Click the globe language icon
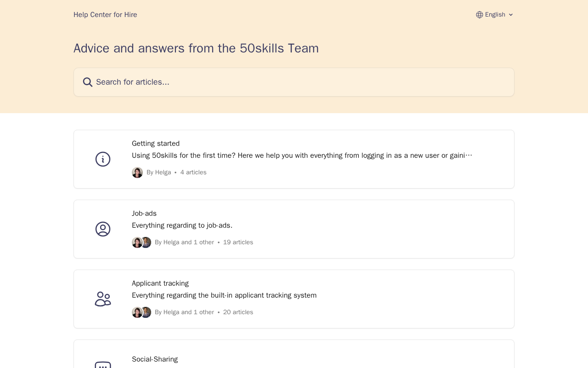Screen dimensions: 588x368 click(480, 15)
